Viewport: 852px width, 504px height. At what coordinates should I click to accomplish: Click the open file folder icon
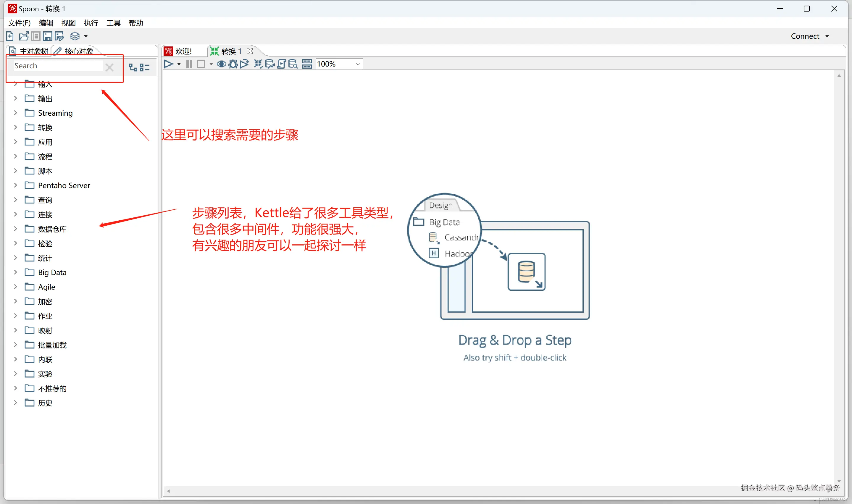coord(23,36)
